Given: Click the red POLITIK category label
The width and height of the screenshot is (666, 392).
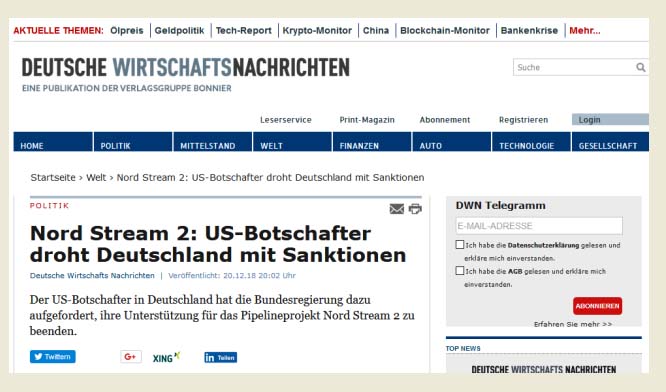Looking at the screenshot, I should click(49, 206).
